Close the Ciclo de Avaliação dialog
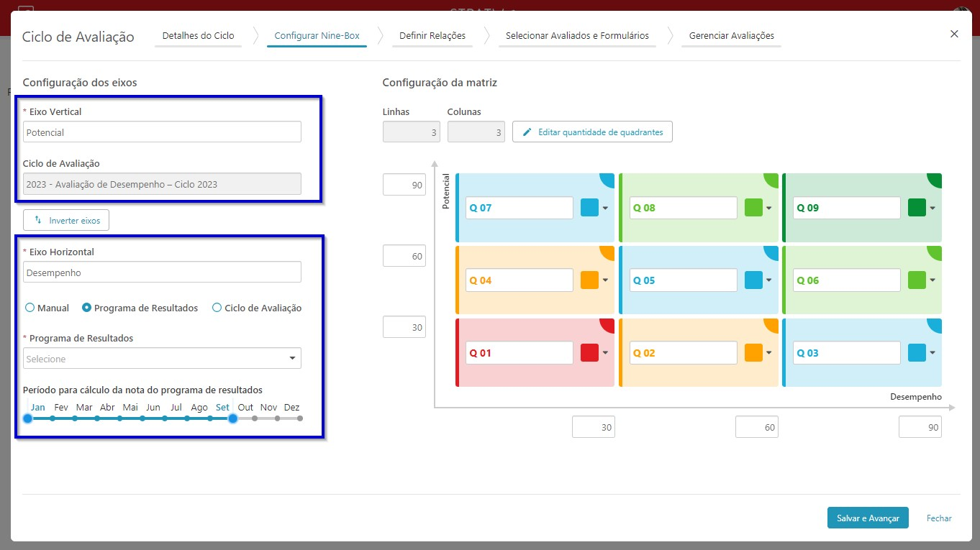 pyautogui.click(x=954, y=34)
